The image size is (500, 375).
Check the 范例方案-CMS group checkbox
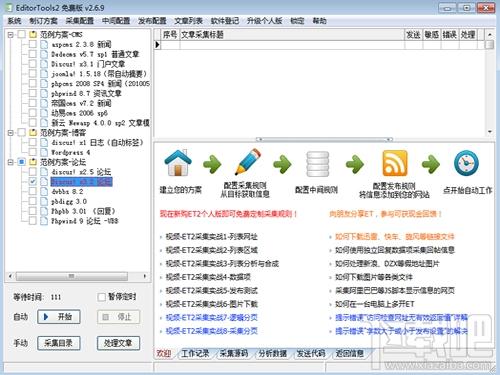pyautogui.click(x=22, y=34)
